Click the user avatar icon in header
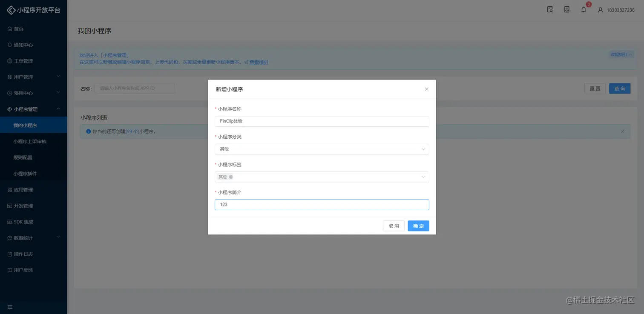Viewport: 644px width, 314px height. click(601, 10)
